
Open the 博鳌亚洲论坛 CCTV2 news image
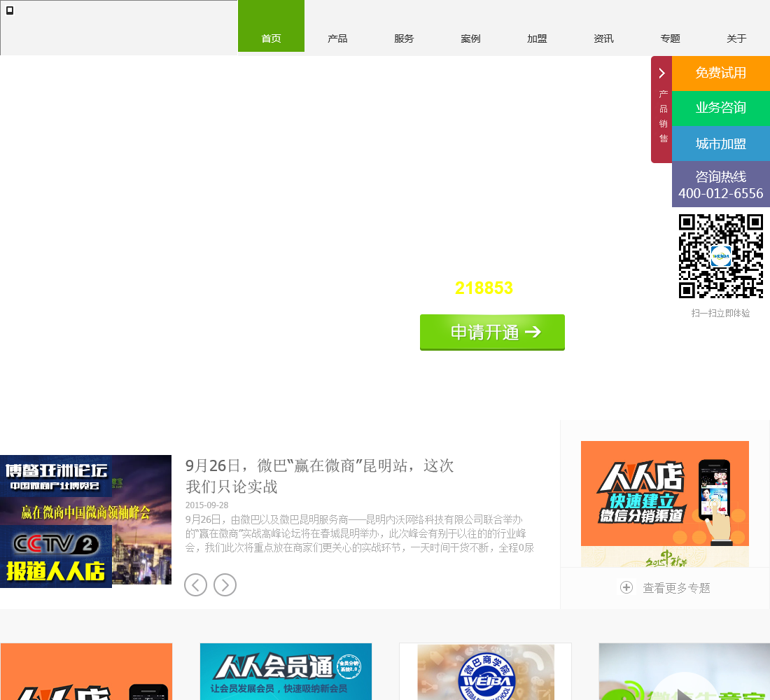(x=85, y=521)
